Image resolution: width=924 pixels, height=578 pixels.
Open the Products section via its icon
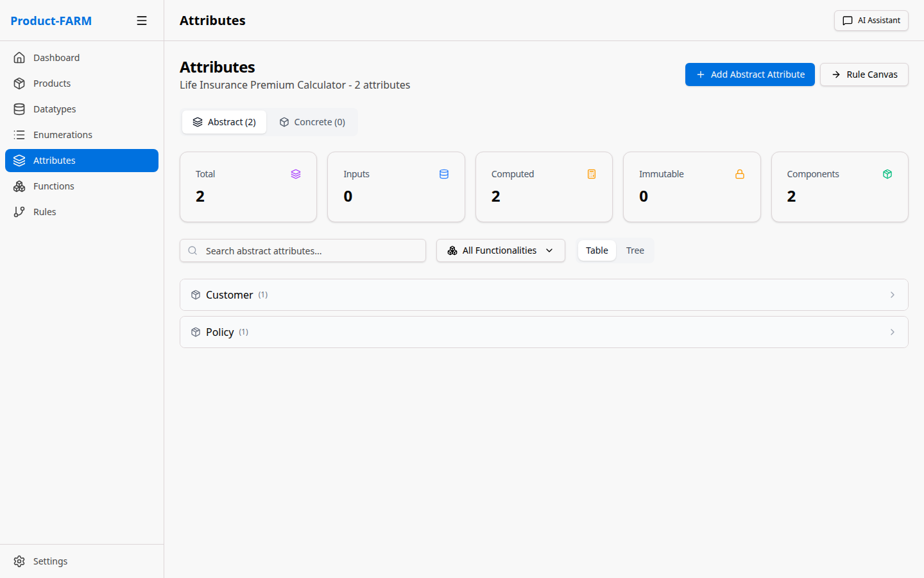20,83
